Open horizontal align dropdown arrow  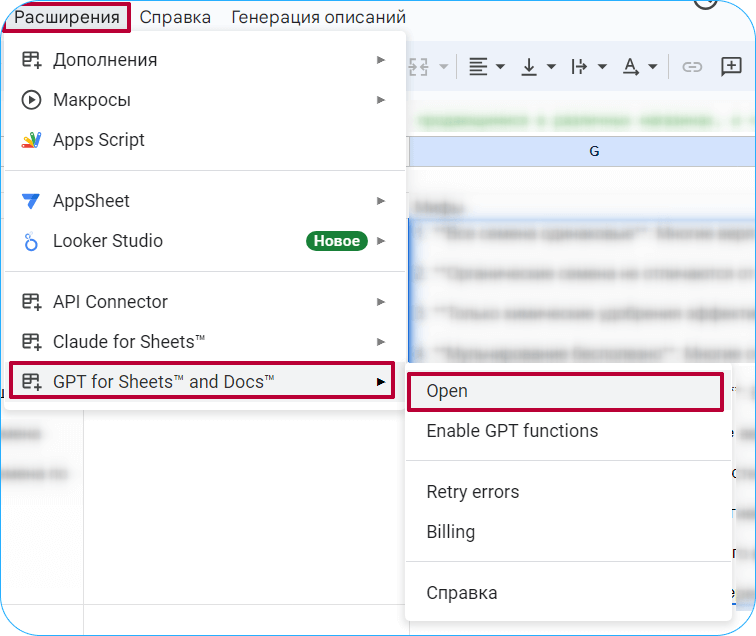click(x=500, y=67)
